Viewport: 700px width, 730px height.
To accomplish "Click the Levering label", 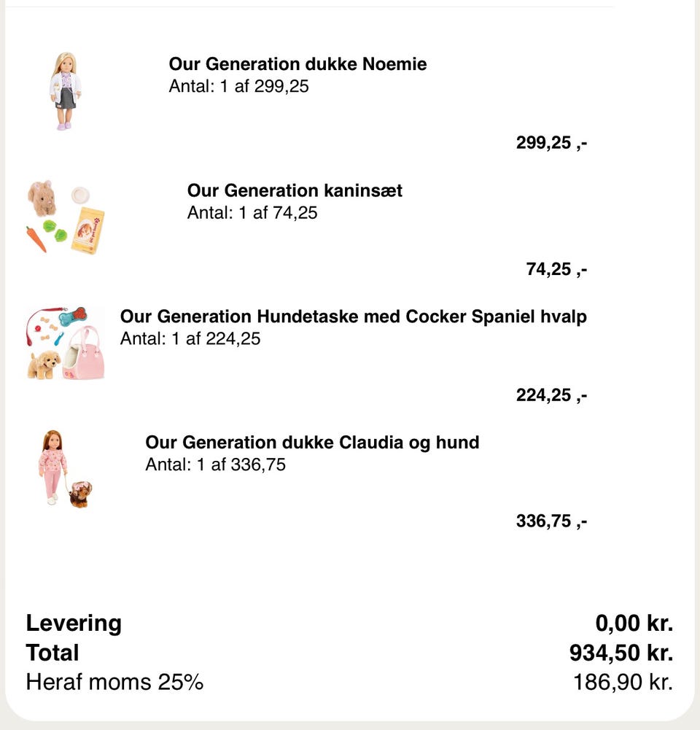I will (74, 624).
